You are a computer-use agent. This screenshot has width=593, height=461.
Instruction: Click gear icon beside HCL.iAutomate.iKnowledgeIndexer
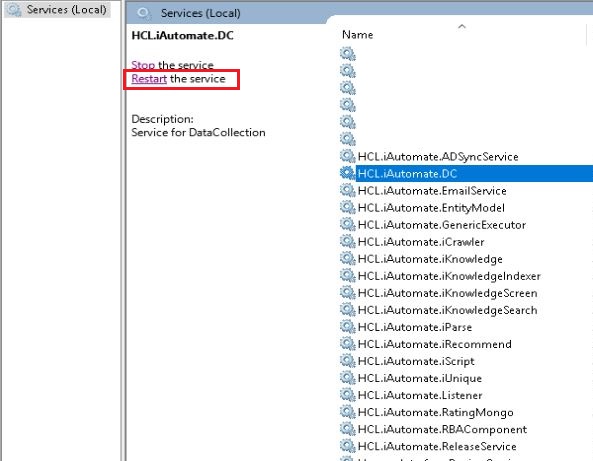point(348,275)
